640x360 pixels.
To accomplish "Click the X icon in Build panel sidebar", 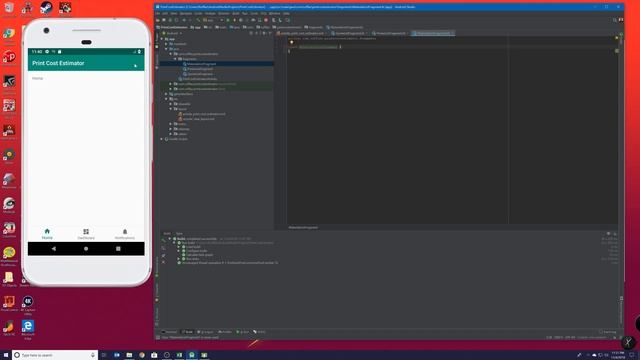I will tap(163, 262).
